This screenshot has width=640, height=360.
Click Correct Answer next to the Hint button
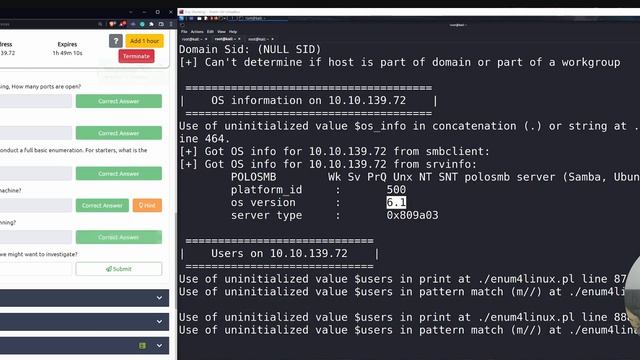102,205
